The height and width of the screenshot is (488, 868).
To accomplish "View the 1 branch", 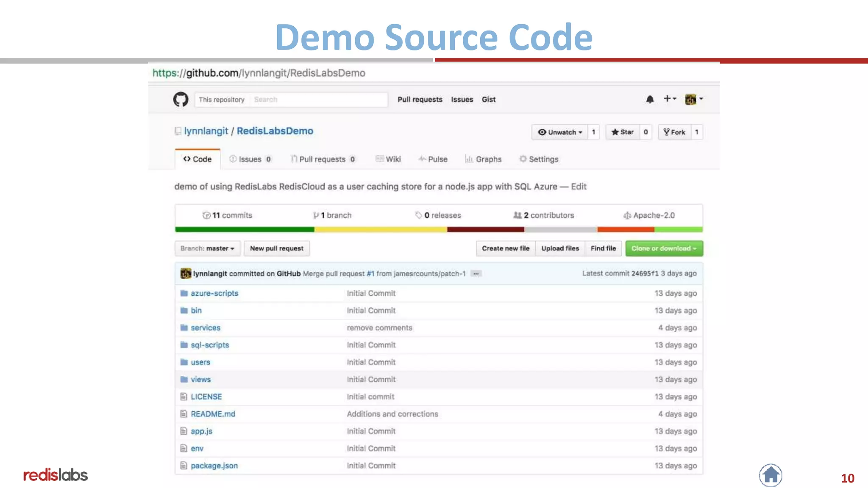I will click(x=332, y=216).
